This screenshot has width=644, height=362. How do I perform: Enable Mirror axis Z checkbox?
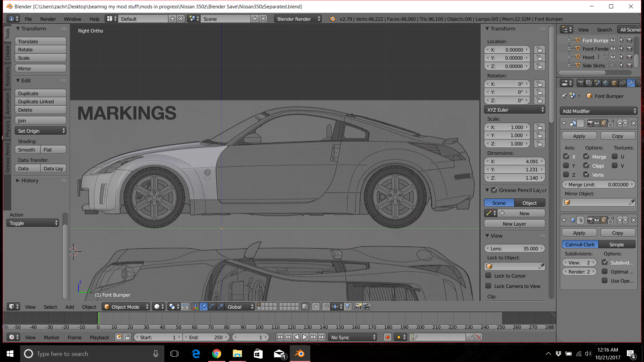[x=566, y=174]
